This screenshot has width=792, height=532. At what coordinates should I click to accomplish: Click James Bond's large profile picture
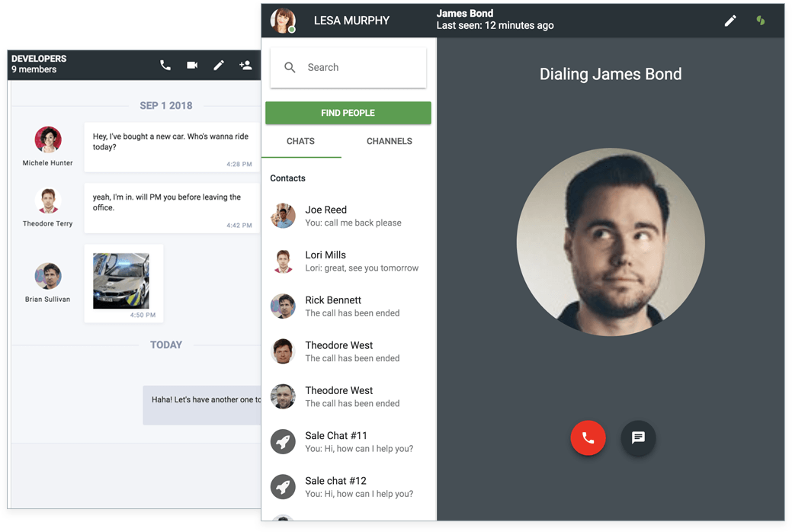(x=611, y=242)
